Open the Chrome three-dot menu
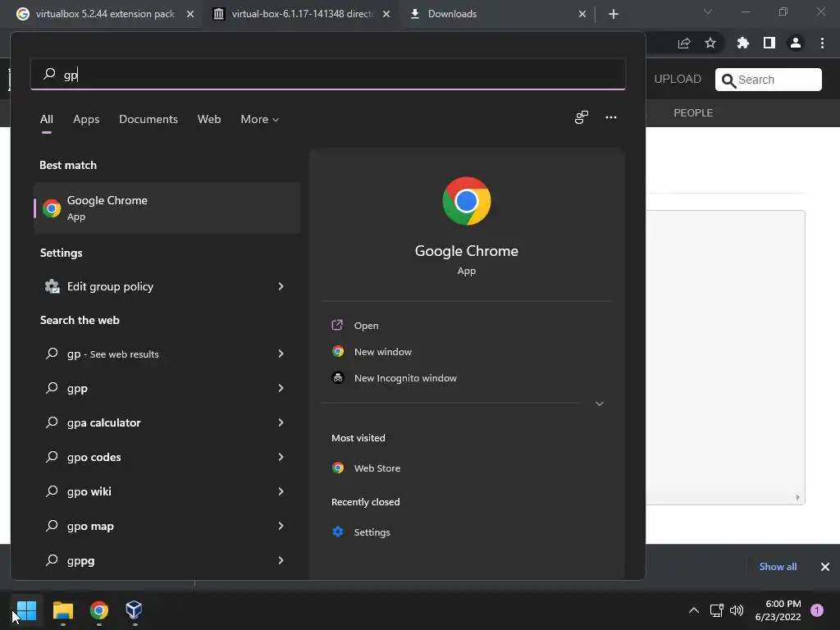Image resolution: width=840 pixels, height=630 pixels. click(x=822, y=43)
